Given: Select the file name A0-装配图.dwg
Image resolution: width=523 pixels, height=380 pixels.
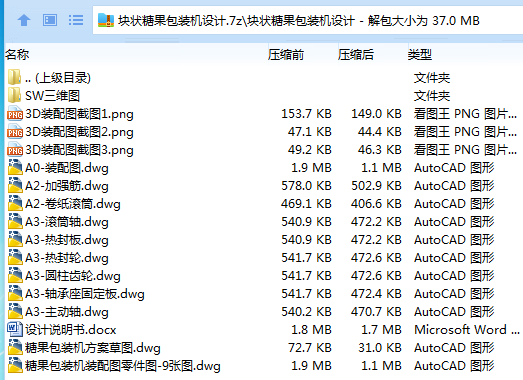Looking at the screenshot, I should (x=67, y=168).
